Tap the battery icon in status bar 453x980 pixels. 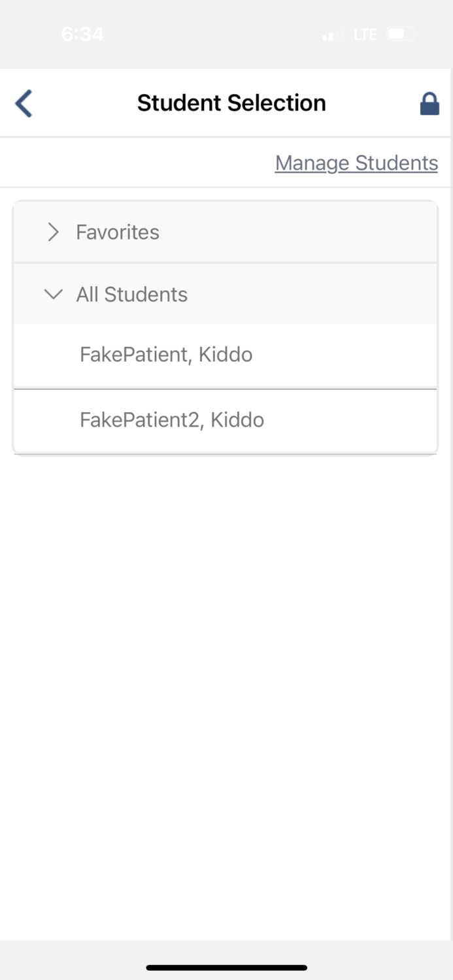(x=400, y=34)
